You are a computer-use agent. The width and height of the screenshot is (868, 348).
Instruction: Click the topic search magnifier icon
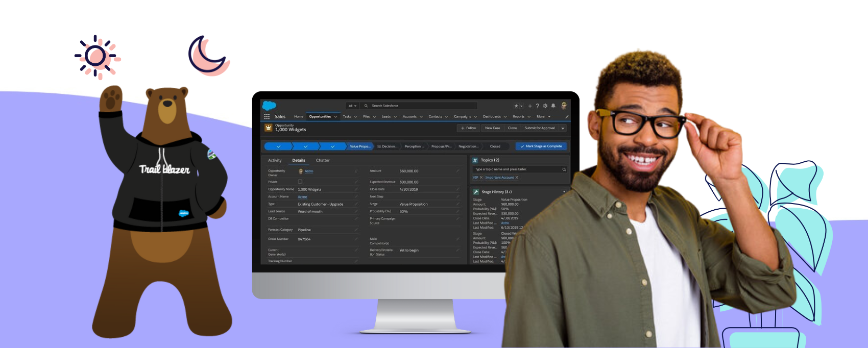pyautogui.click(x=564, y=169)
